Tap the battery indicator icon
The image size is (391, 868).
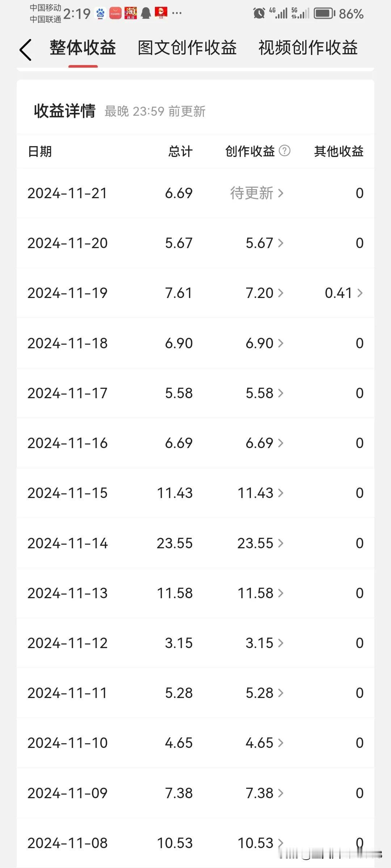(x=324, y=13)
